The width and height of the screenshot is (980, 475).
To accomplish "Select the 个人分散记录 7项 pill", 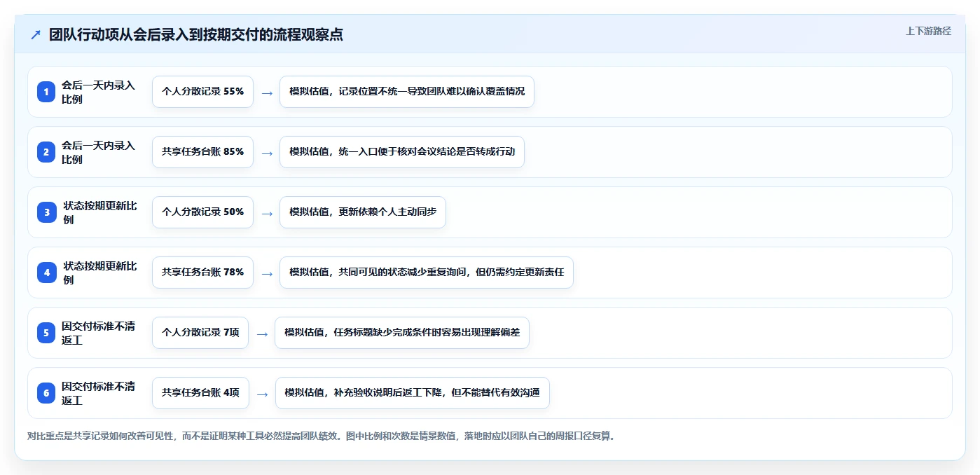I will 200,333.
